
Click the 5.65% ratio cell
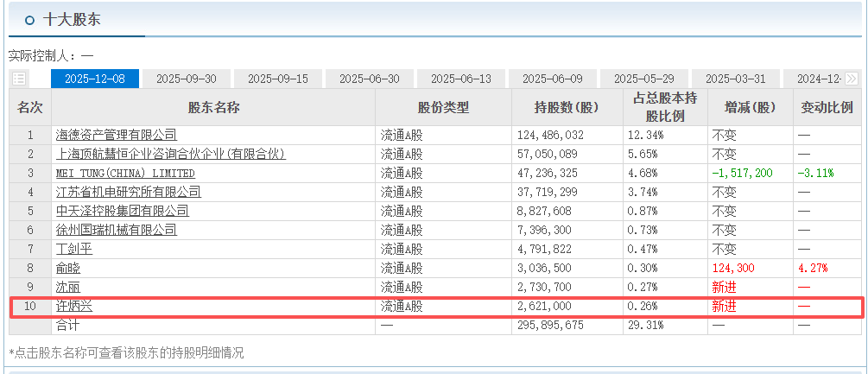642,154
